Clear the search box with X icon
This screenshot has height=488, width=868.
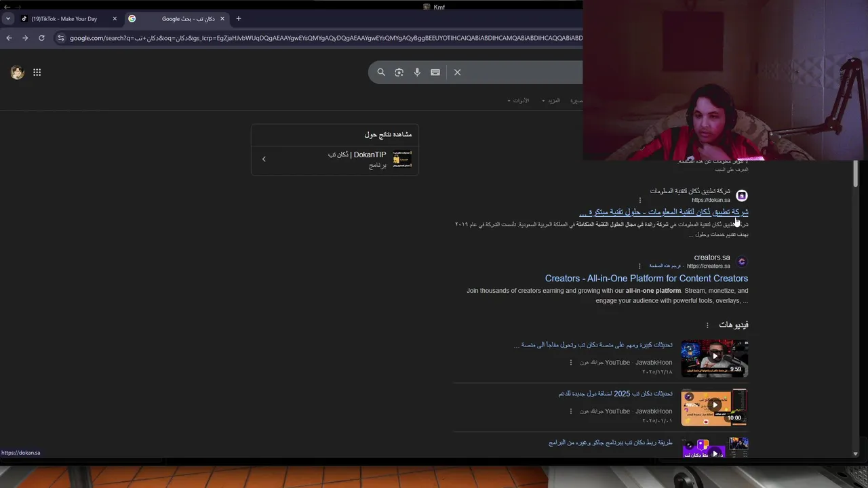point(458,73)
